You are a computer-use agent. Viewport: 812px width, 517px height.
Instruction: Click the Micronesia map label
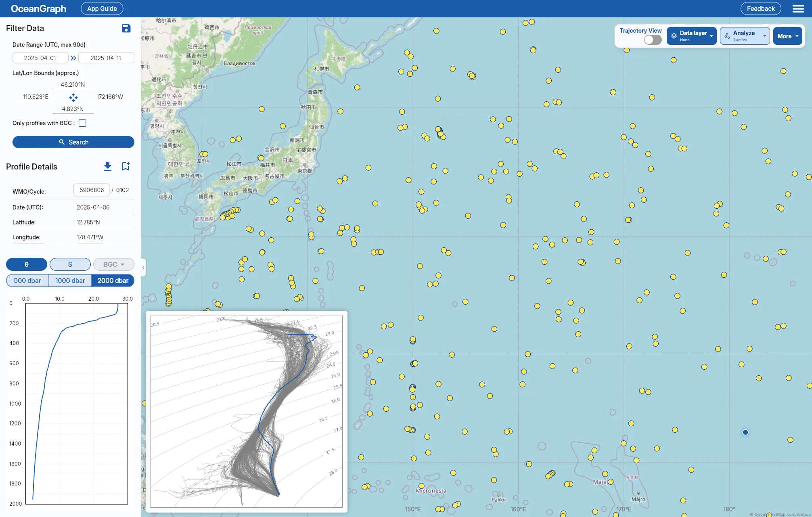[x=431, y=491]
